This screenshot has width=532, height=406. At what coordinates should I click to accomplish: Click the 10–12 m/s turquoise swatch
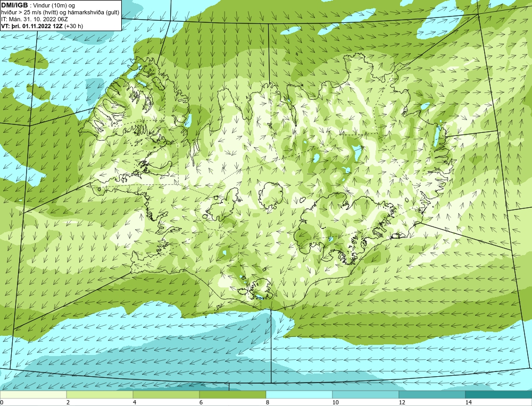[366, 394]
